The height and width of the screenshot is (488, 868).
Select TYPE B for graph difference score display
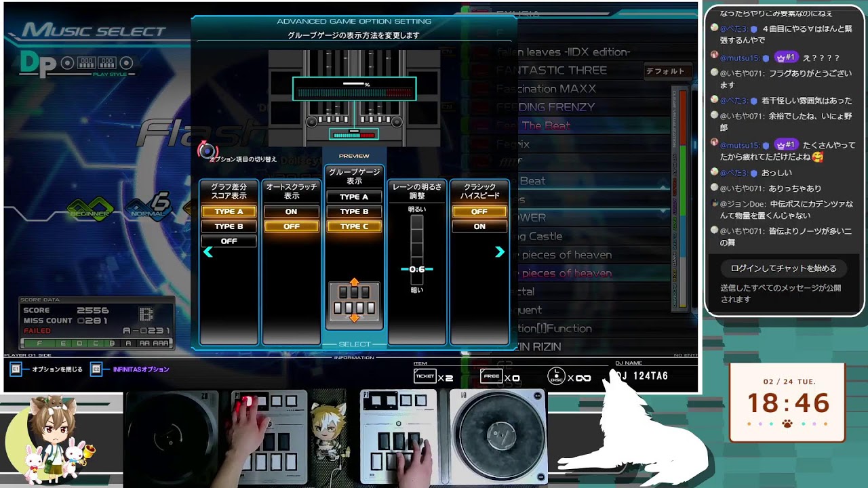(x=229, y=226)
